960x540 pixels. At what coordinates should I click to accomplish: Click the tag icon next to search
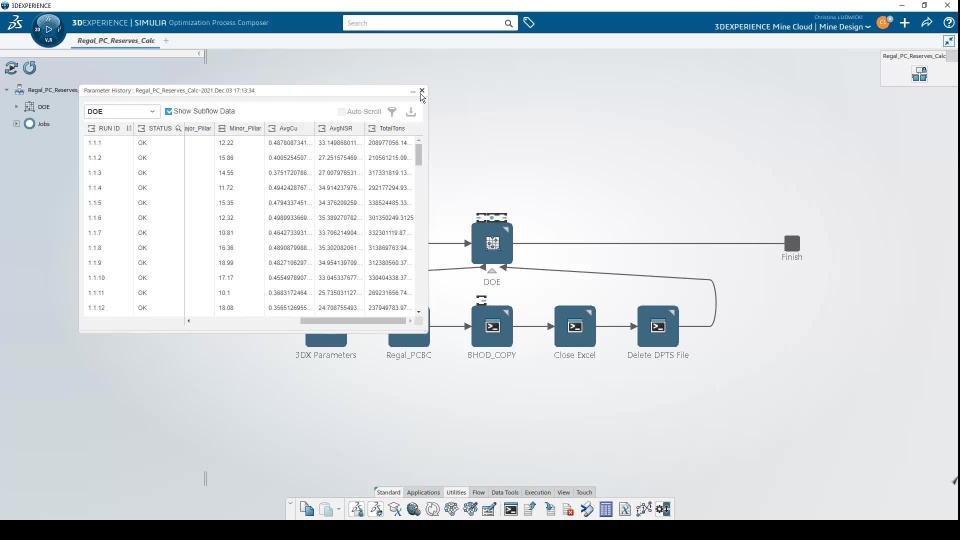[x=529, y=23]
